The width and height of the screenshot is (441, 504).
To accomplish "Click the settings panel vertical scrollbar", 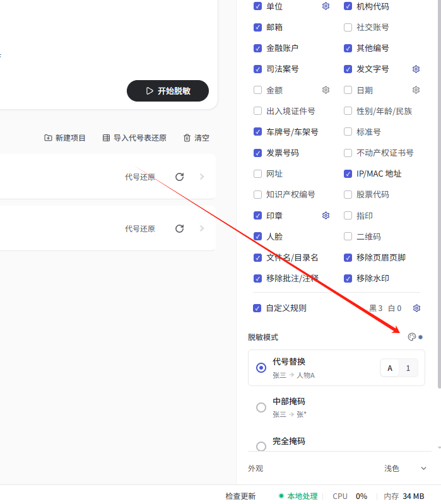I will click(439, 193).
